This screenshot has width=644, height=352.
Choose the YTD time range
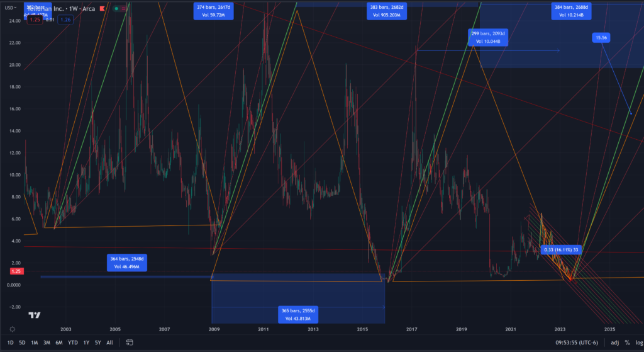point(73,343)
